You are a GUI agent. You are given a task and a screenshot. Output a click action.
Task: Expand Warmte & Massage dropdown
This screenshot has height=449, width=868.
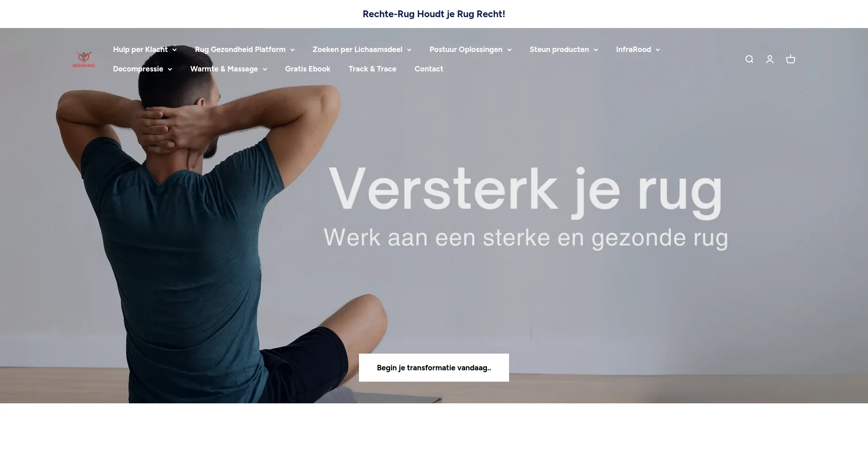pyautogui.click(x=228, y=69)
